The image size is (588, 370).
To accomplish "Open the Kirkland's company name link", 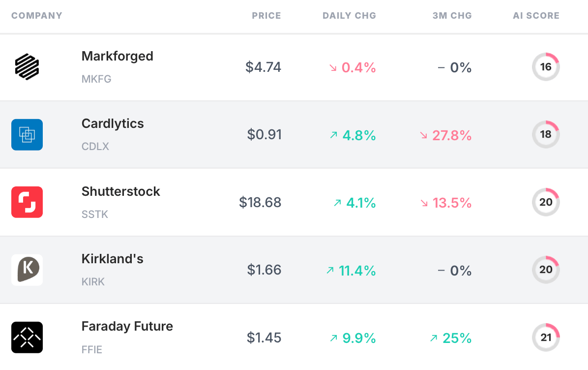I will tap(113, 259).
